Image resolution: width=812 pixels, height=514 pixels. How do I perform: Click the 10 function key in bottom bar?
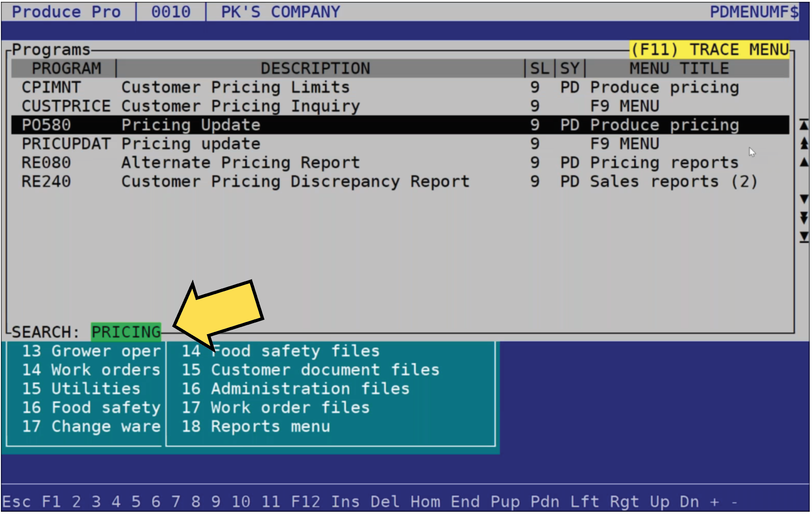(241, 502)
